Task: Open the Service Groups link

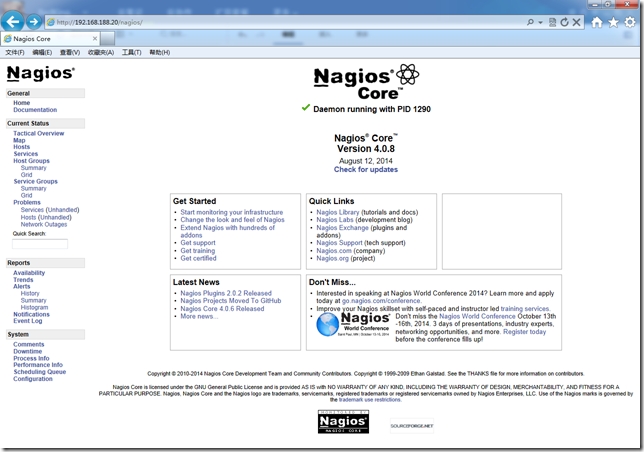Action: click(35, 181)
